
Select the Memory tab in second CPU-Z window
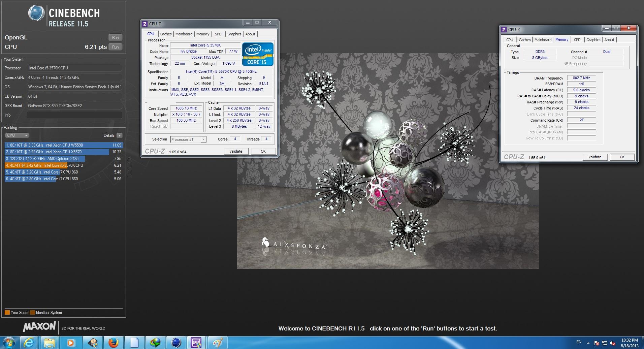(x=562, y=39)
